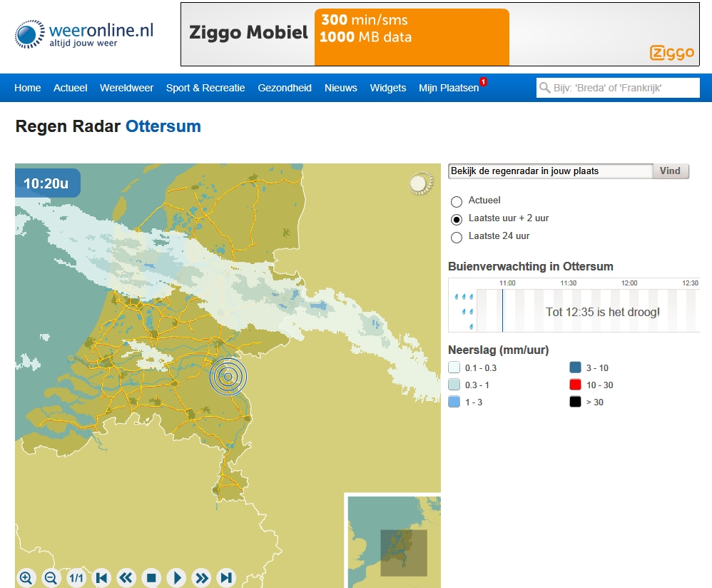Fast-forward the radar animation
This screenshot has height=588, width=712.
click(x=202, y=577)
